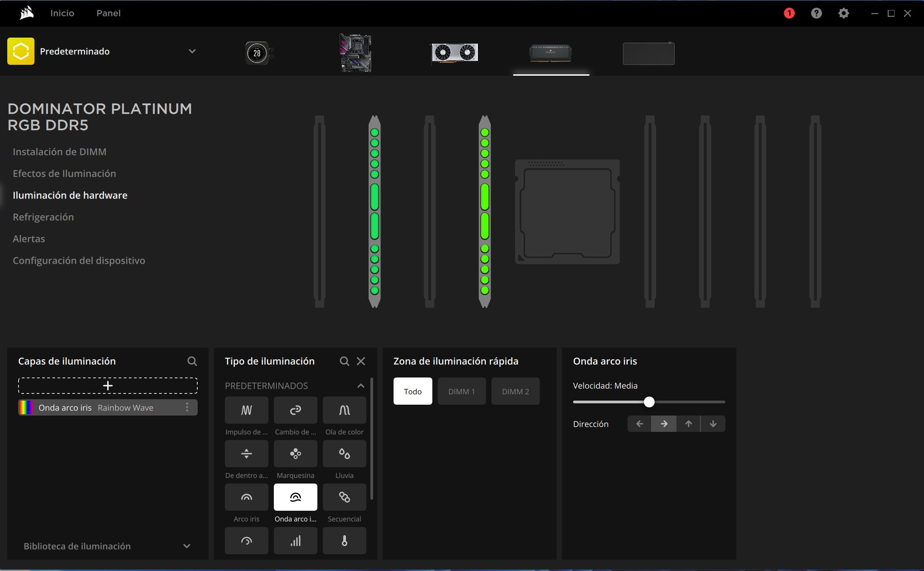Choose the Onda arco iris effect icon

(296, 497)
